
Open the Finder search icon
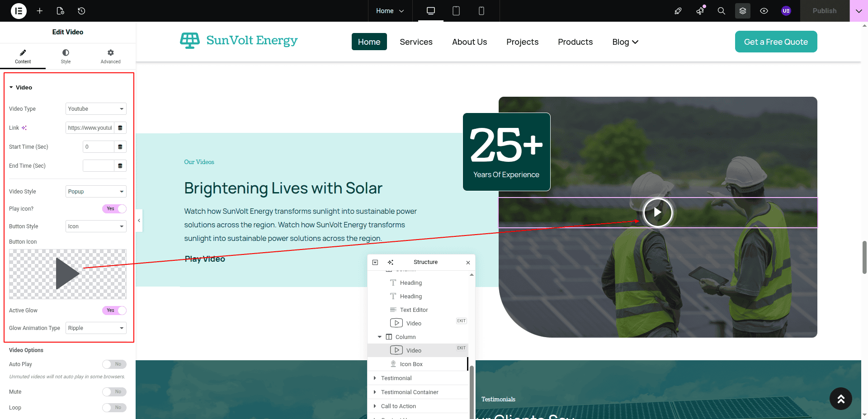coord(722,11)
